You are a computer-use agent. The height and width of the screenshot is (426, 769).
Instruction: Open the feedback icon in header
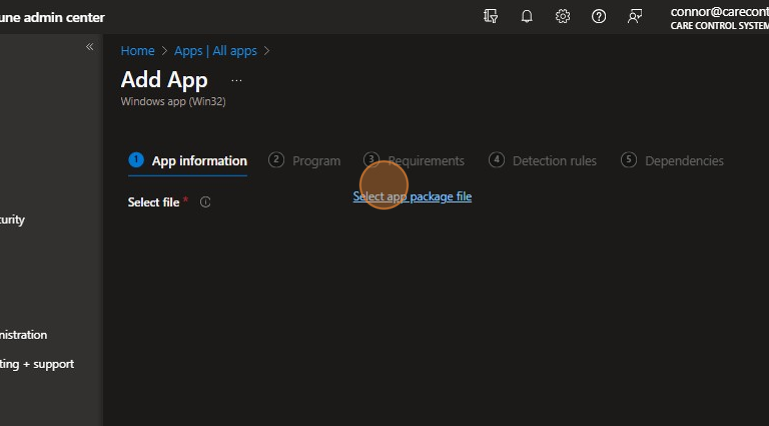[635, 17]
